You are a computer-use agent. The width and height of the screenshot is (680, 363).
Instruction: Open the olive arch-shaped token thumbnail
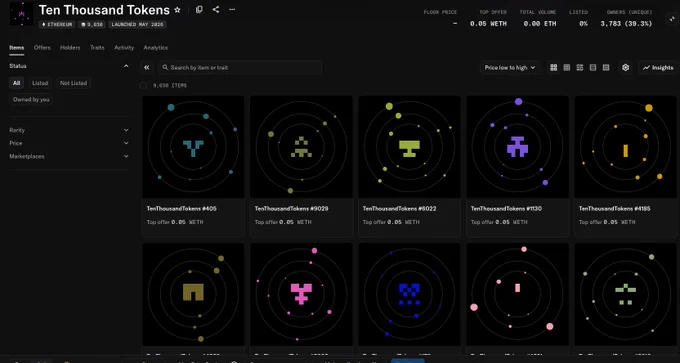point(193,294)
